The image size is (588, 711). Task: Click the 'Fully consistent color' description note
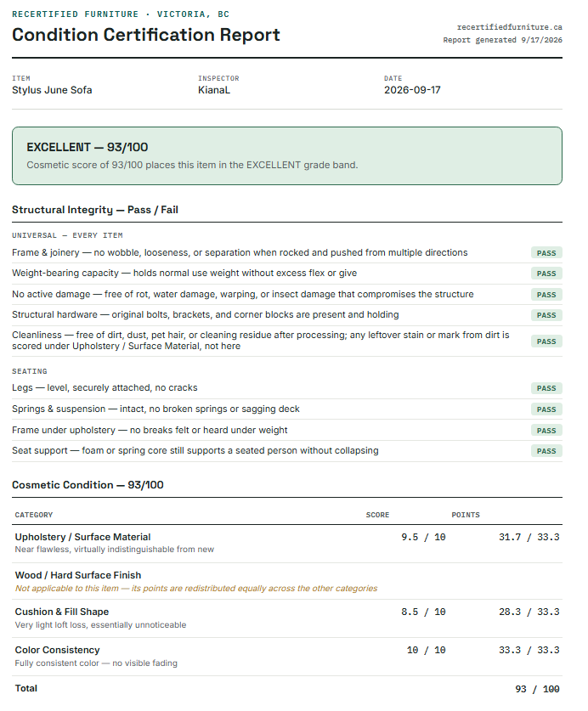96,663
